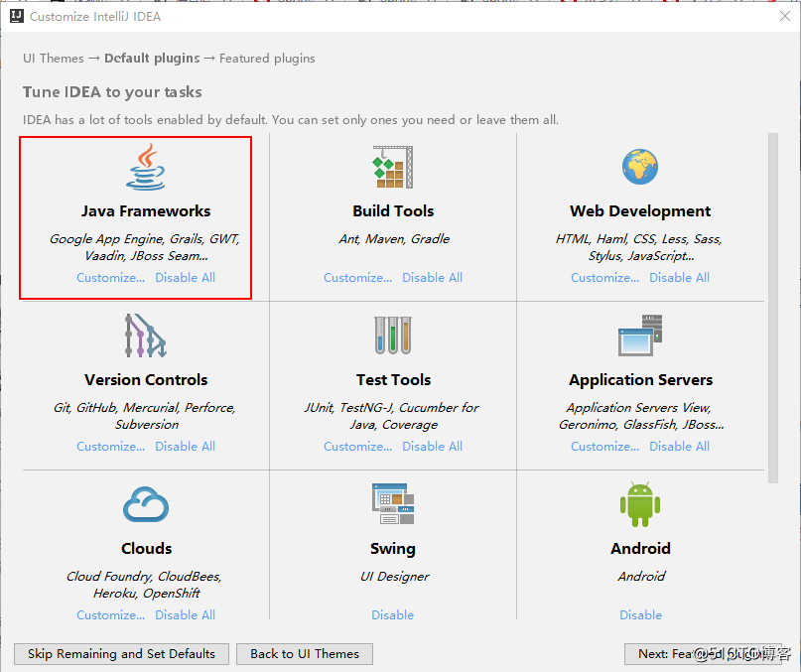Click 'Application Servers View' description text
Image resolution: width=801 pixels, height=672 pixels.
[x=638, y=407]
